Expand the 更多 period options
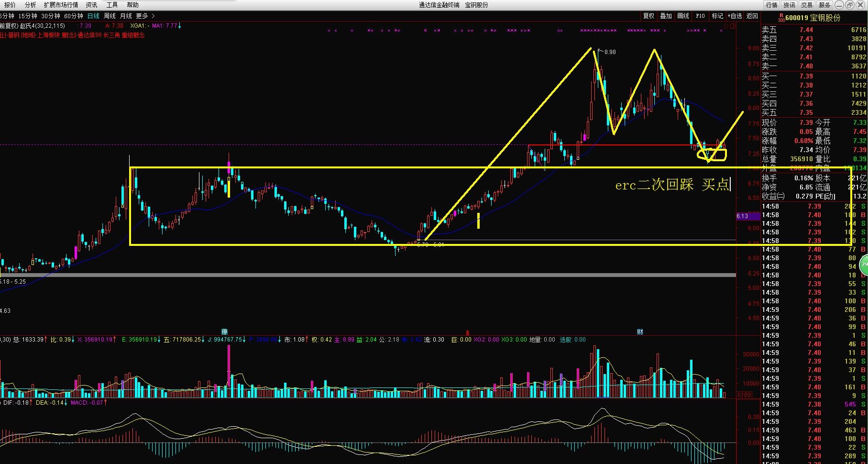The image size is (868, 464). click(x=145, y=16)
